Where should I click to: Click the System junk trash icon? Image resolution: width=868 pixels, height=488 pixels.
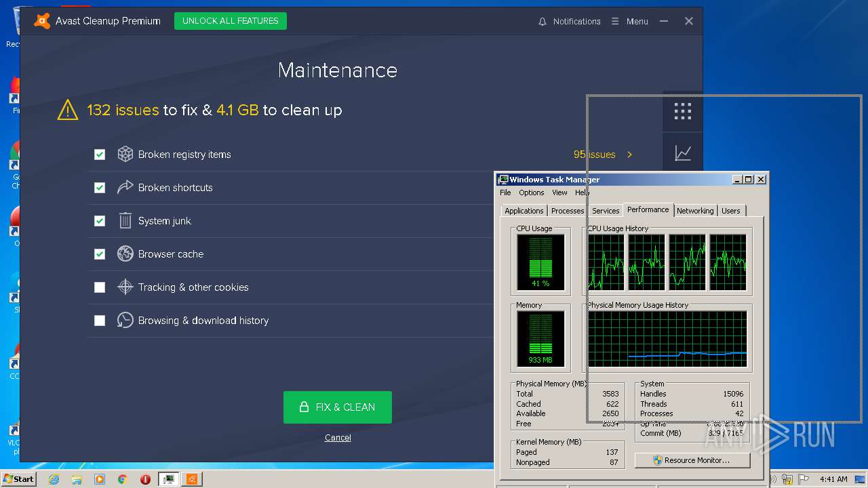(125, 221)
